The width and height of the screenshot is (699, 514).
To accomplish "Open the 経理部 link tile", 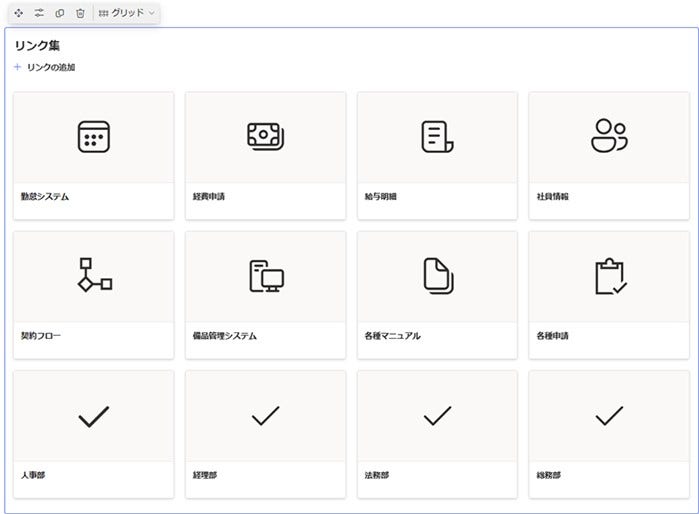I will click(x=265, y=434).
